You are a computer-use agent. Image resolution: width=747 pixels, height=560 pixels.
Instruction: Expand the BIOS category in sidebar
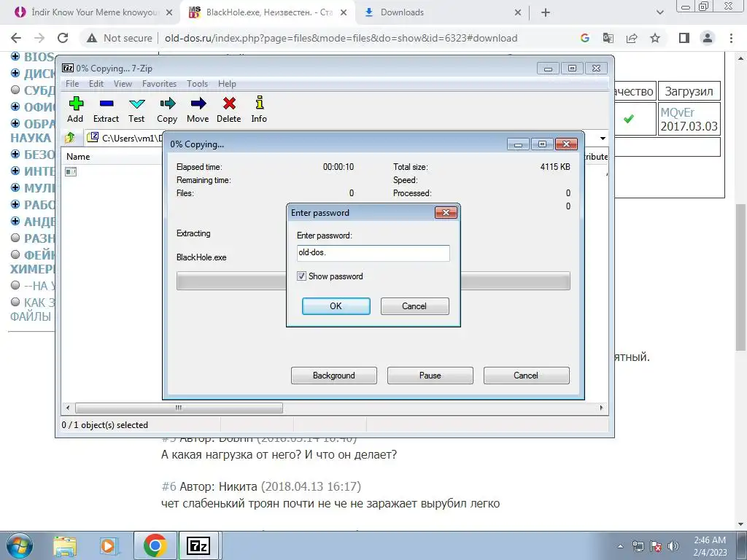[15, 56]
